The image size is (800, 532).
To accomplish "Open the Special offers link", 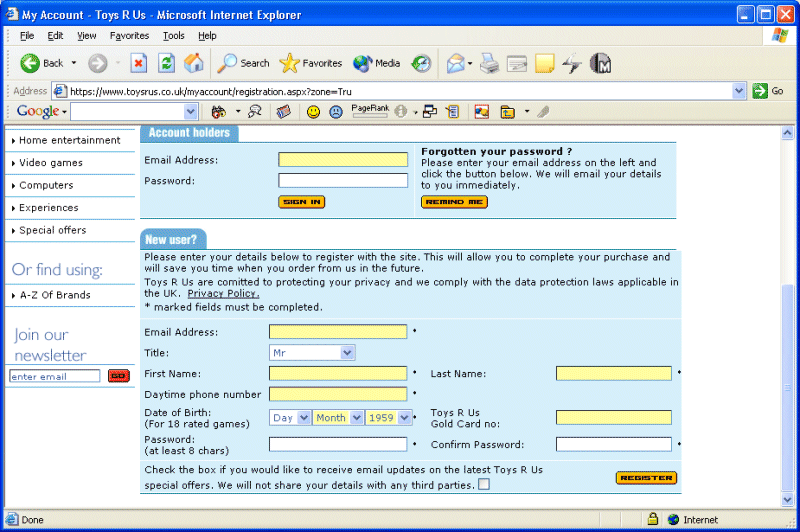I will click(x=53, y=230).
